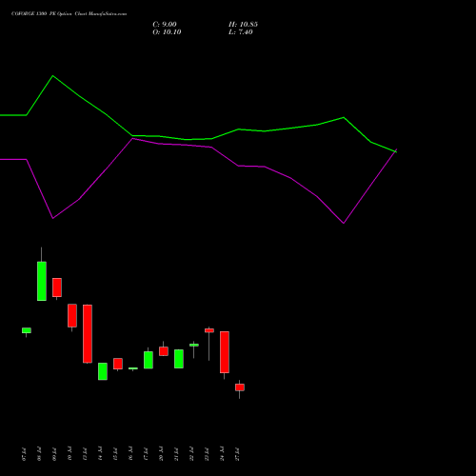Click the 27 Jul date axis label
The image size is (476, 476).
click(237, 454)
